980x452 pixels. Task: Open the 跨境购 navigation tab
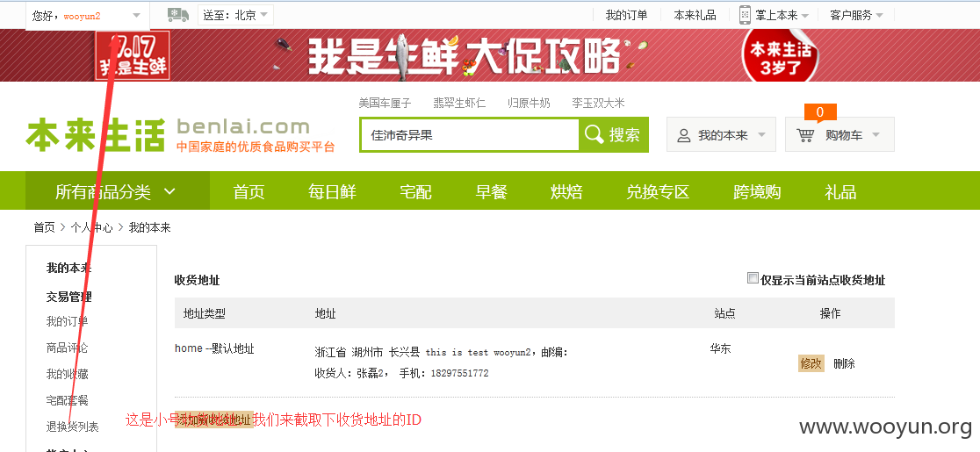tap(757, 191)
